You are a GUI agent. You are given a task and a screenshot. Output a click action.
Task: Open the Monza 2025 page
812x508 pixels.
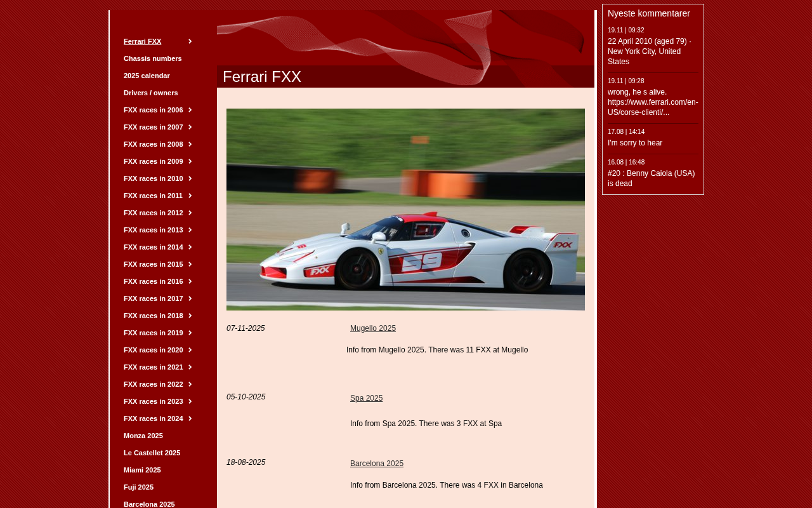[143, 436]
